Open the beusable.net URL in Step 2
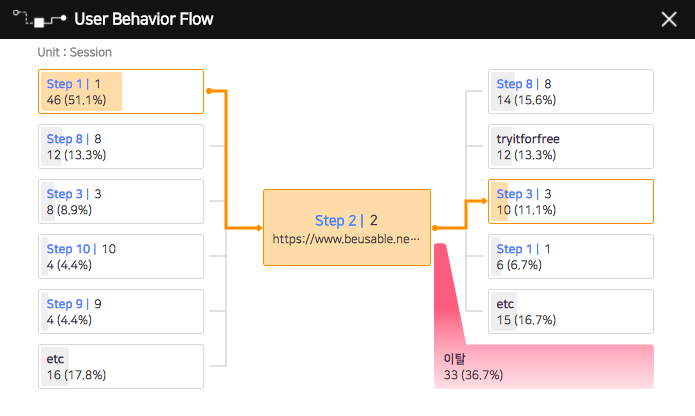The image size is (695, 416). coord(346,239)
